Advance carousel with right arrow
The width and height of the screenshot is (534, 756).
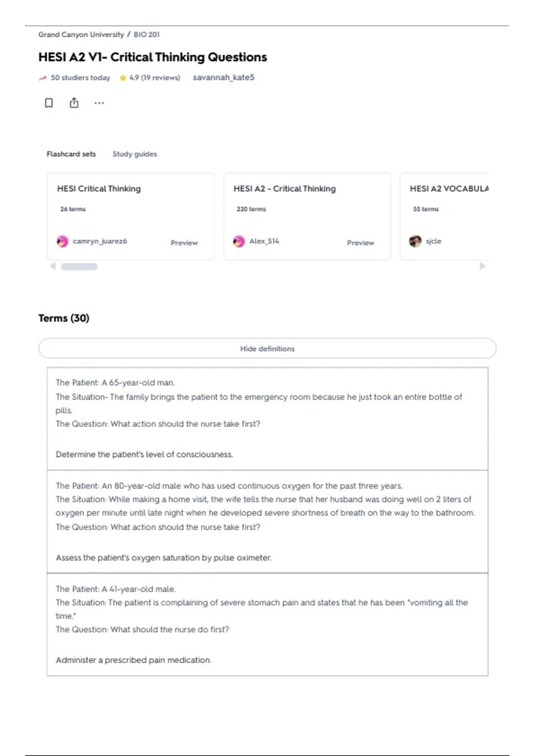(482, 266)
